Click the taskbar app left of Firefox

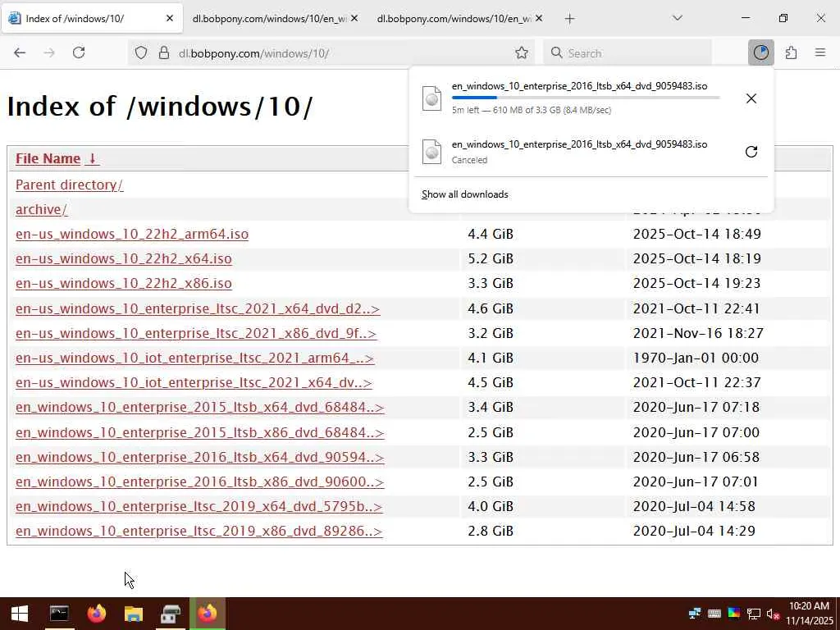[x=171, y=614]
